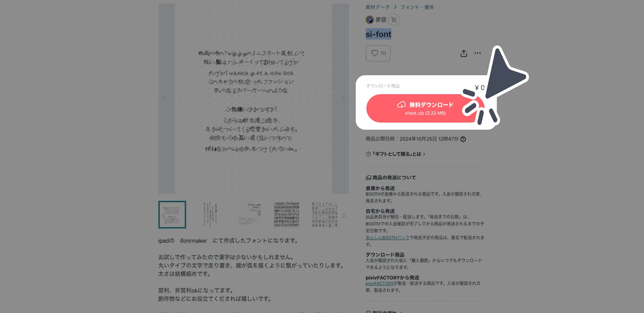Click the pixivFACTORYから発送 heading
Image resolution: width=644 pixels, height=313 pixels.
392,278
